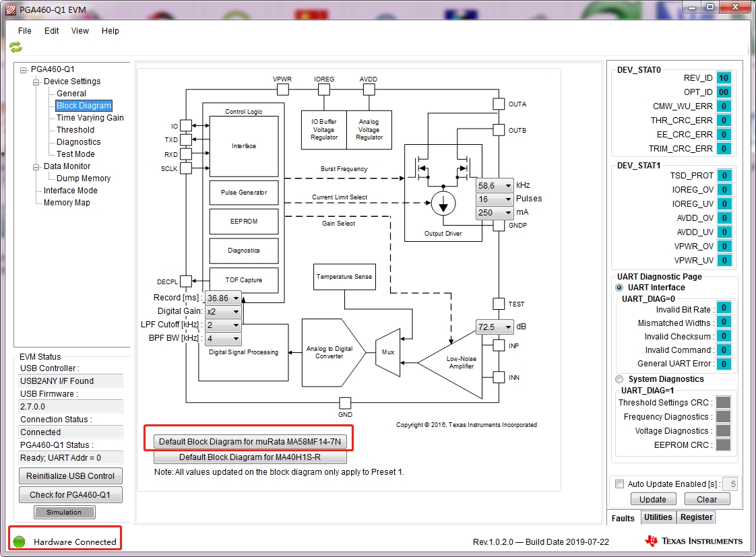Open the Help menu
Screen dimensions: 756x557
pyautogui.click(x=111, y=31)
